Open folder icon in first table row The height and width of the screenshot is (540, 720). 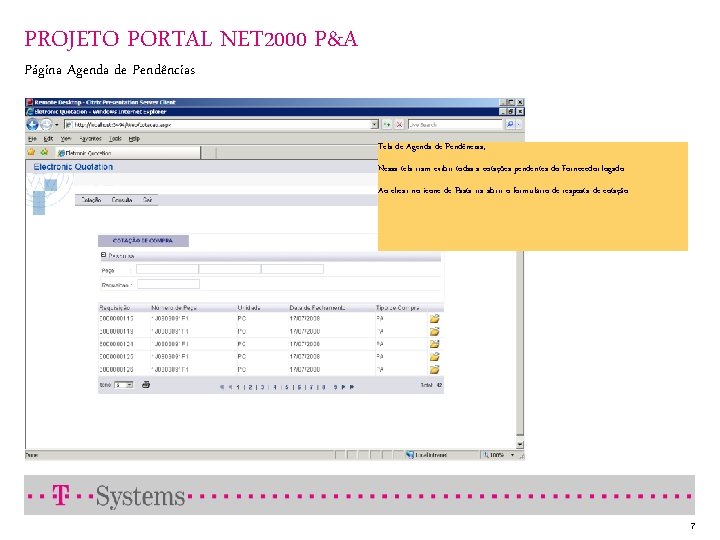click(x=434, y=319)
